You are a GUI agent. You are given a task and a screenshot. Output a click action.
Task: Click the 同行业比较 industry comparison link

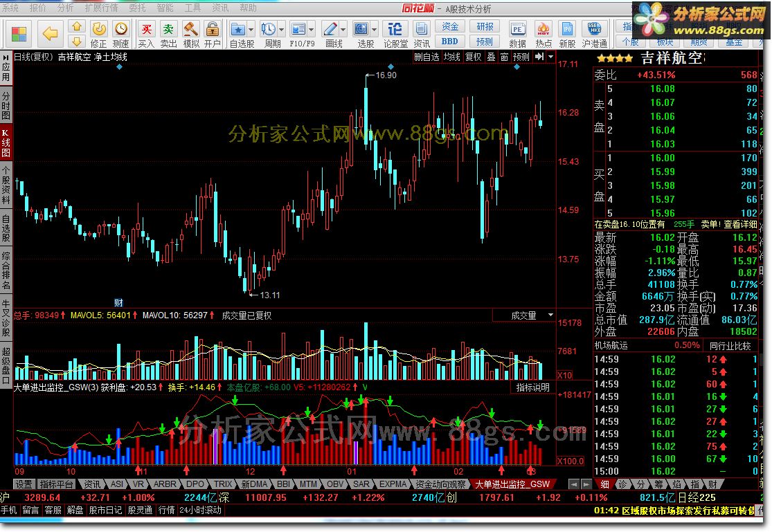click(730, 346)
